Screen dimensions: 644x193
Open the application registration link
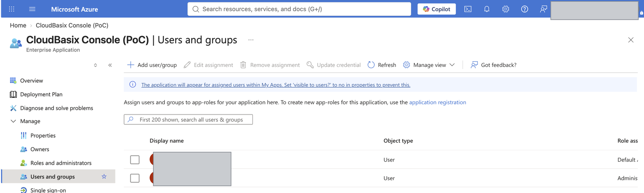point(437,103)
